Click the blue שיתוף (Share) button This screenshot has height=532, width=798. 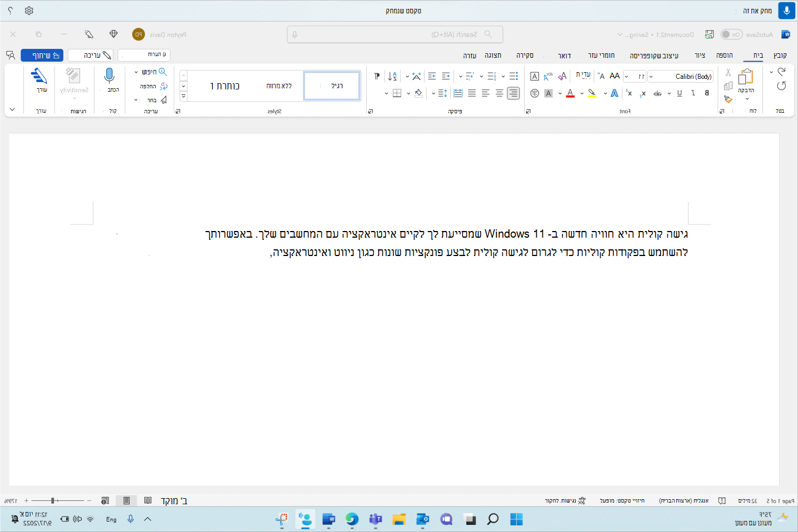(x=42, y=56)
